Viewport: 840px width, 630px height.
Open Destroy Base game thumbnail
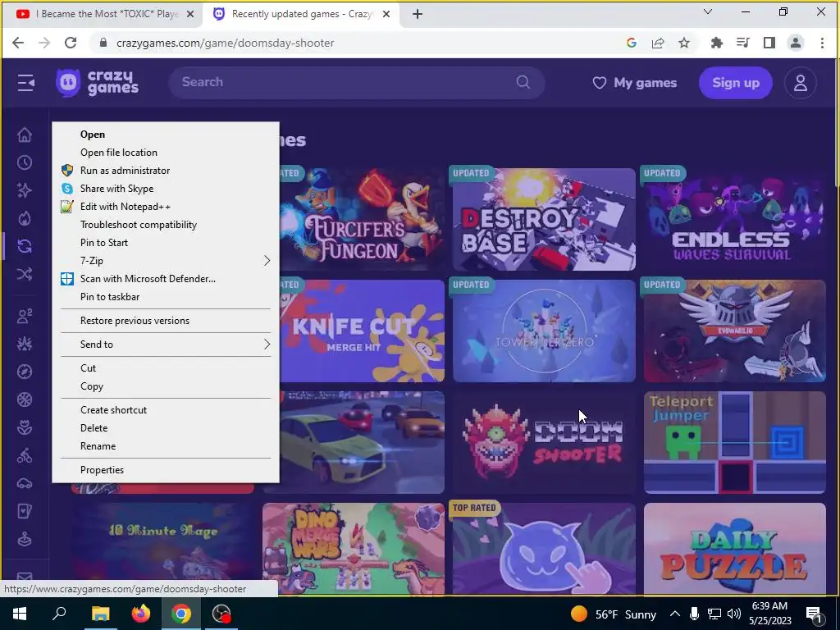point(544,219)
